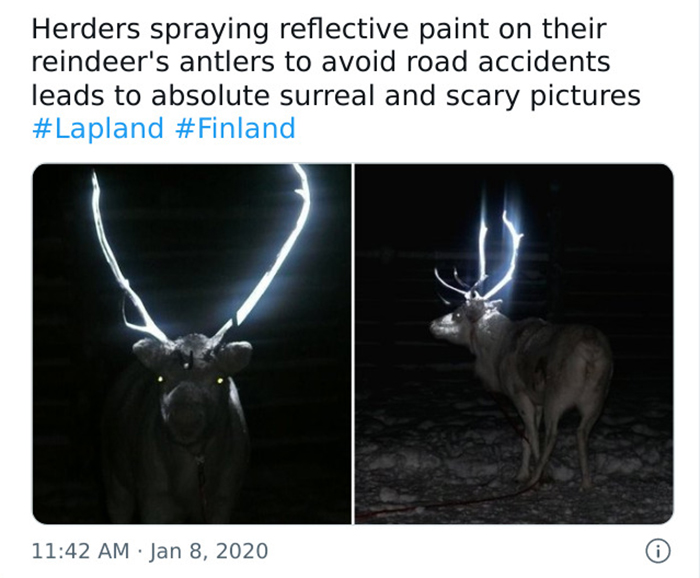700x578 pixels.
Task: Click the tweet text about herders spraying paint
Action: click(x=336, y=62)
